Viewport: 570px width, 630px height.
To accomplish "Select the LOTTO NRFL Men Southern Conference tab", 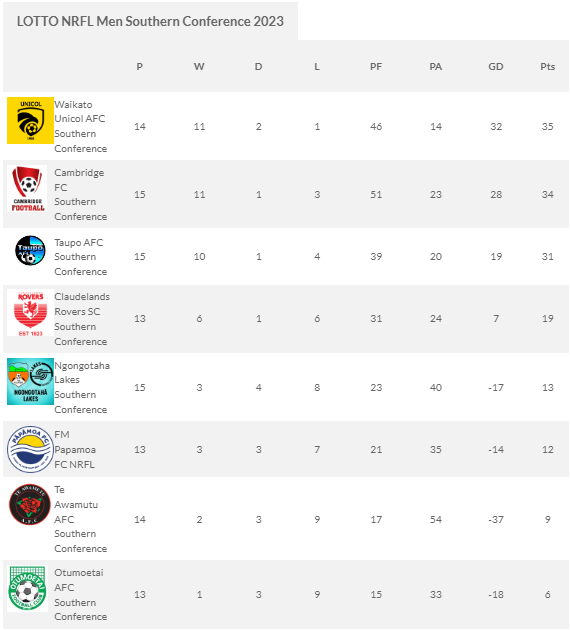I will tap(150, 21).
